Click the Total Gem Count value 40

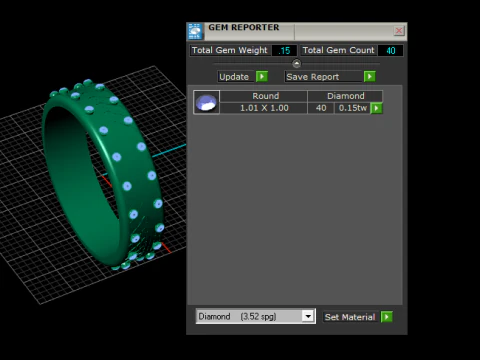390,51
